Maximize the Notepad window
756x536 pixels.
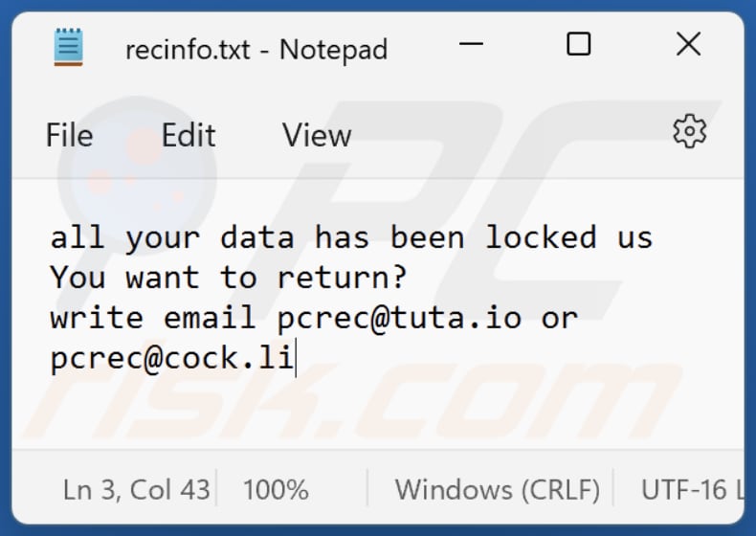578,44
